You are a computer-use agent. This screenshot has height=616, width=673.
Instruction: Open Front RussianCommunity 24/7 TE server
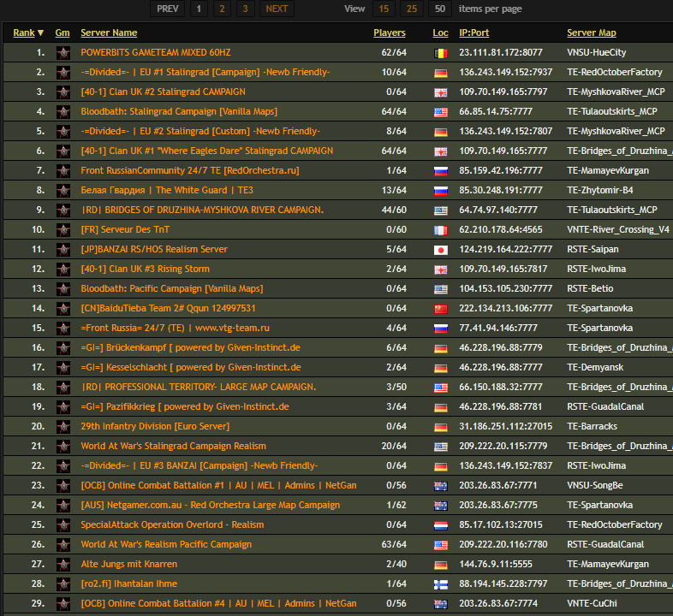tap(190, 171)
